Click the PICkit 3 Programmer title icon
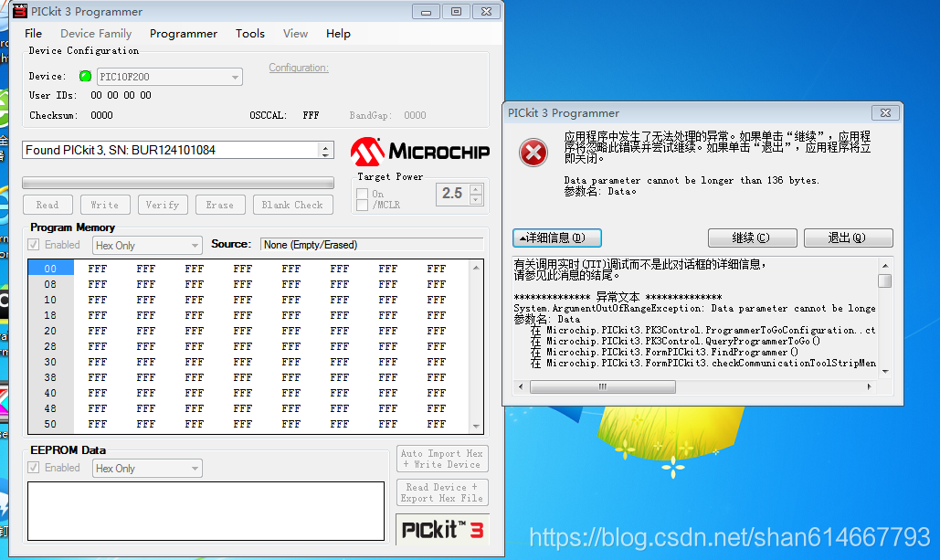The image size is (940, 560). pos(19,11)
